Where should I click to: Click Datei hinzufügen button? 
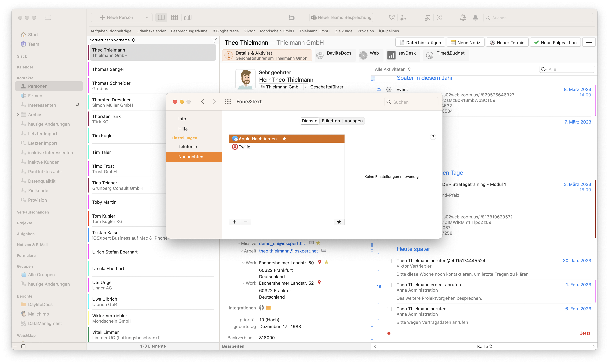click(420, 42)
